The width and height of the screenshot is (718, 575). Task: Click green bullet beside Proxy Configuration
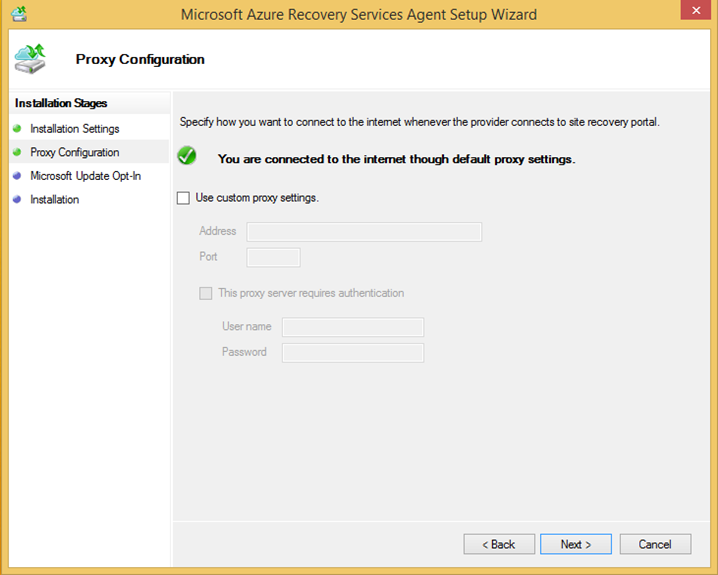pyautogui.click(x=17, y=152)
